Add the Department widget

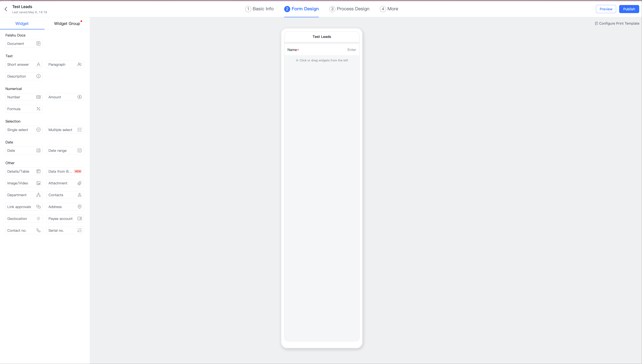click(24, 195)
